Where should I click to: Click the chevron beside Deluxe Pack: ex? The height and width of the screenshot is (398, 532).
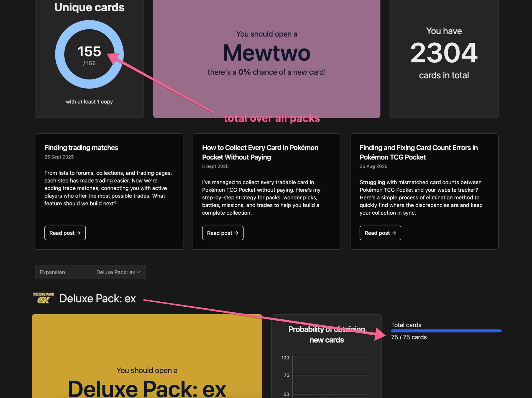(x=138, y=272)
